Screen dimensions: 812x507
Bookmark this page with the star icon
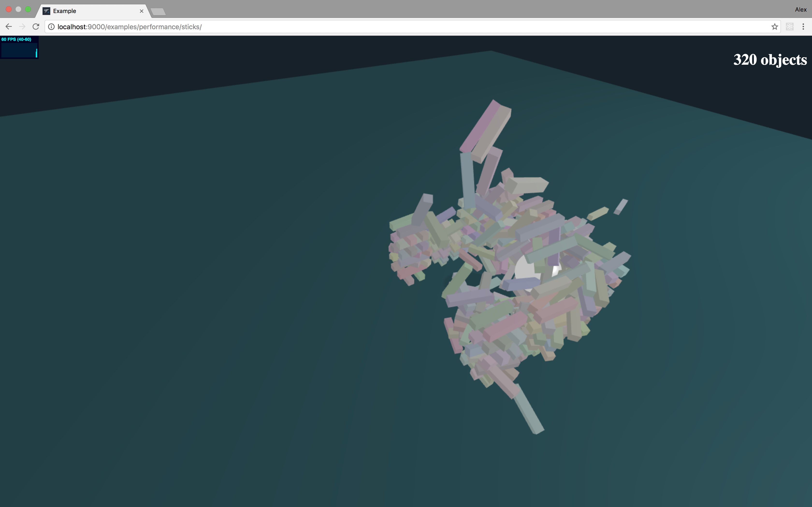(774, 27)
